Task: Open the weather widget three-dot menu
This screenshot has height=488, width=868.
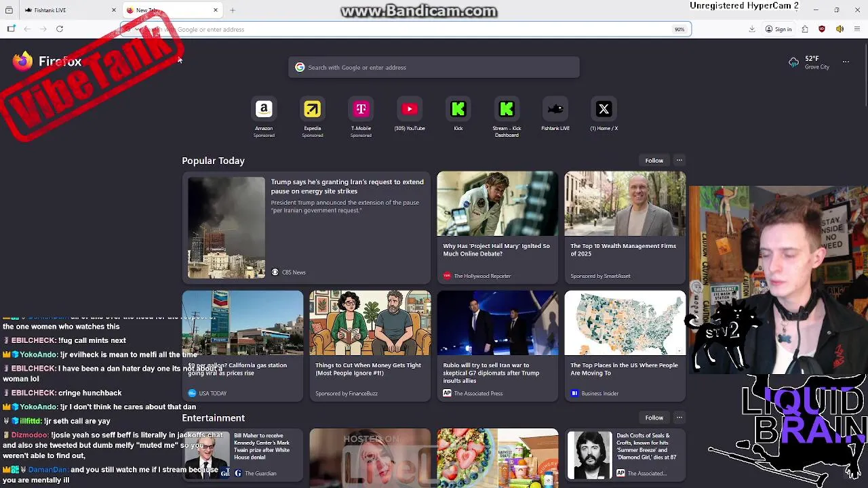Action: pos(846,62)
